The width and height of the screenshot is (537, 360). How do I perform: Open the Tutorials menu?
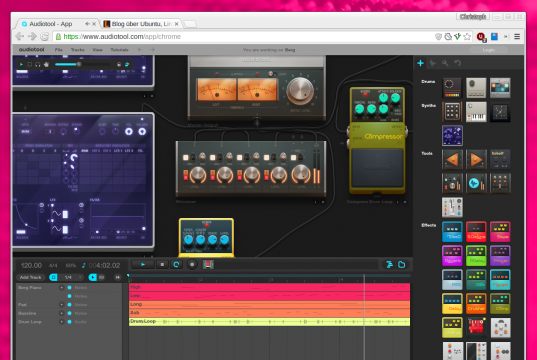point(119,50)
